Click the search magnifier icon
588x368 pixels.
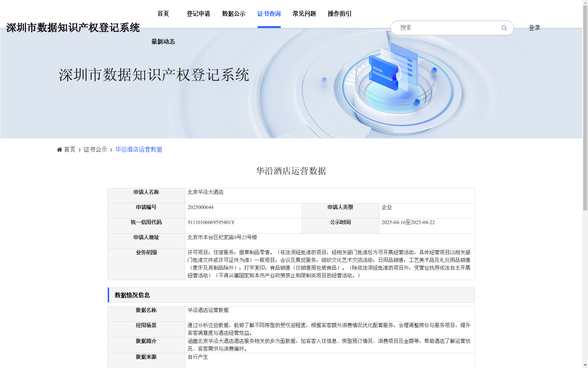click(504, 28)
